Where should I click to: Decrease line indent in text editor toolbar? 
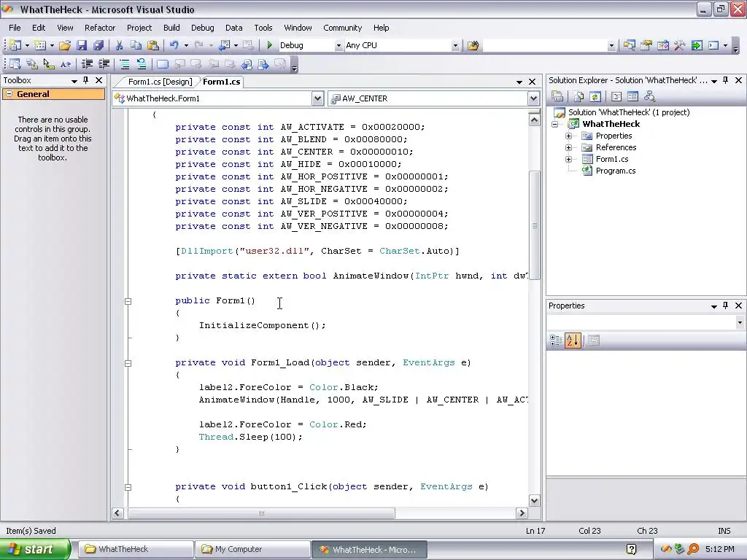(x=88, y=64)
